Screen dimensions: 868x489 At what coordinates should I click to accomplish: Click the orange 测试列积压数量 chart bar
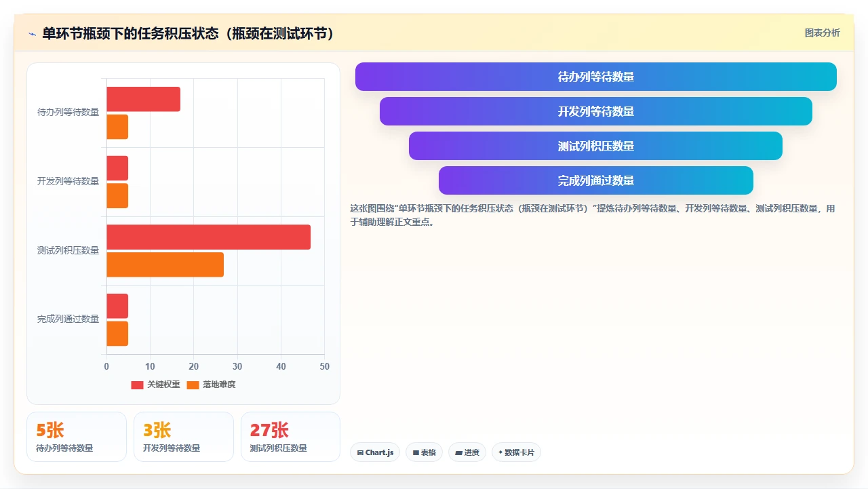pyautogui.click(x=165, y=265)
